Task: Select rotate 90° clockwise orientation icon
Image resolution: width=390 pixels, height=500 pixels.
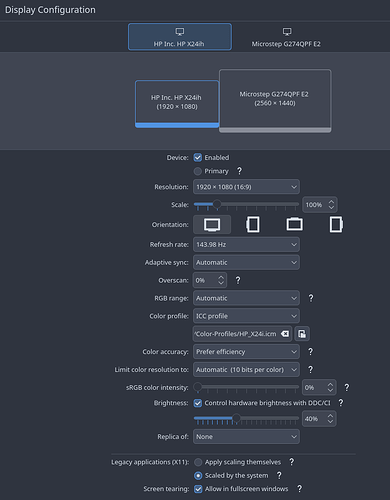Action: 336,225
